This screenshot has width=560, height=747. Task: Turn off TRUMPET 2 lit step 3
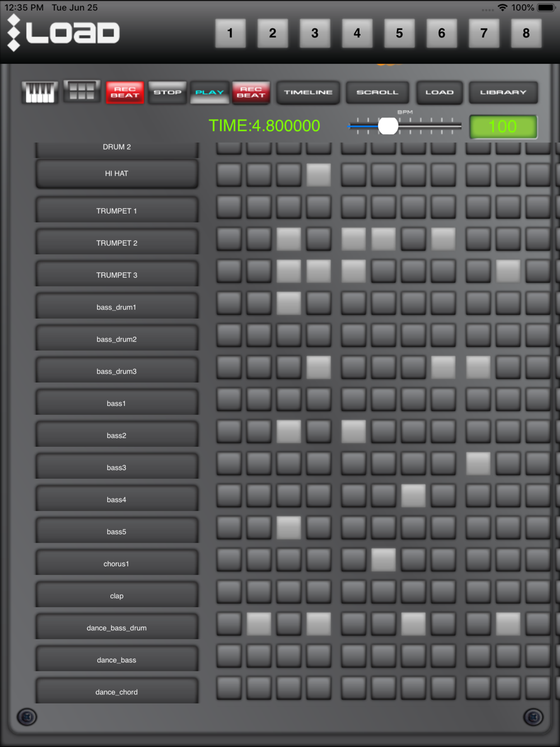coord(289,239)
